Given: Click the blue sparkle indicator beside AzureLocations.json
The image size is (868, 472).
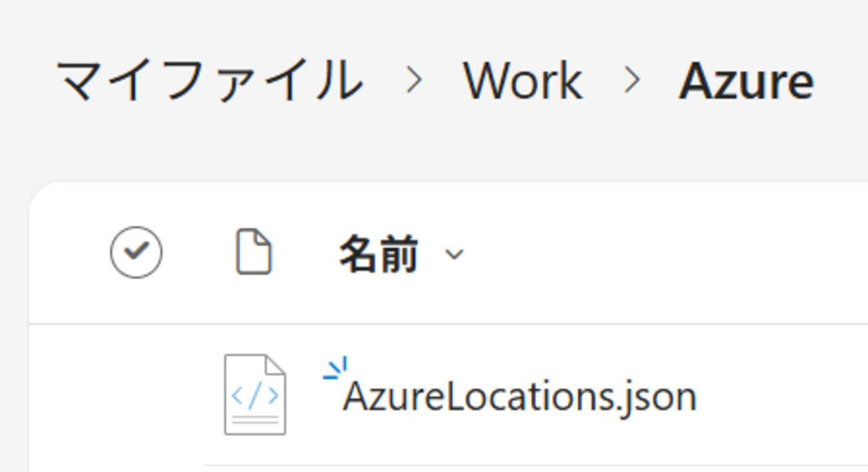Looking at the screenshot, I should [335, 369].
